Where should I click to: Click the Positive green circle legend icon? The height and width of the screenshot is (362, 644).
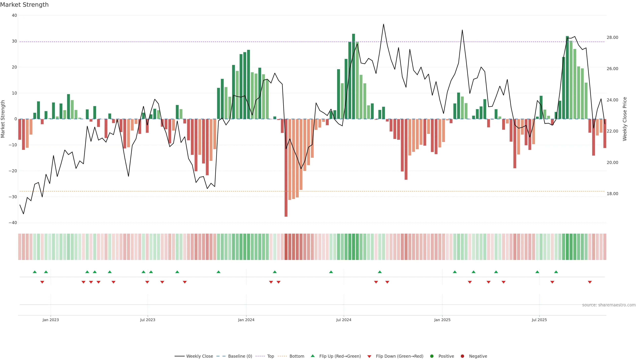tap(432, 356)
